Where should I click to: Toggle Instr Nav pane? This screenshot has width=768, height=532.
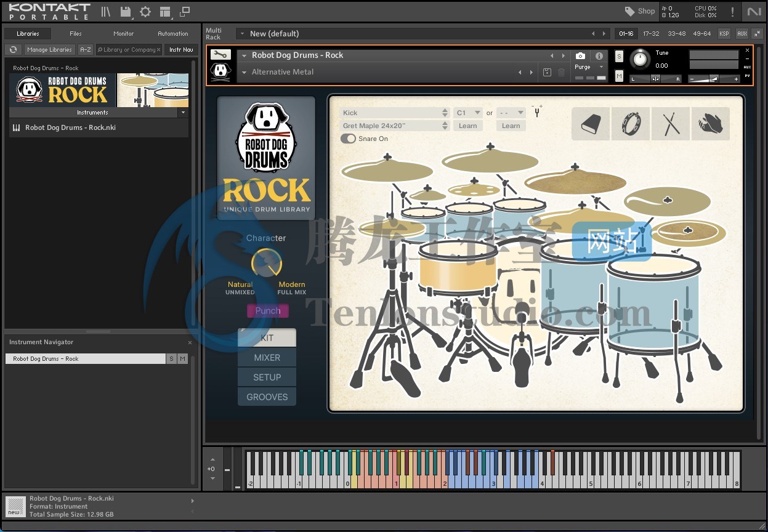[181, 49]
